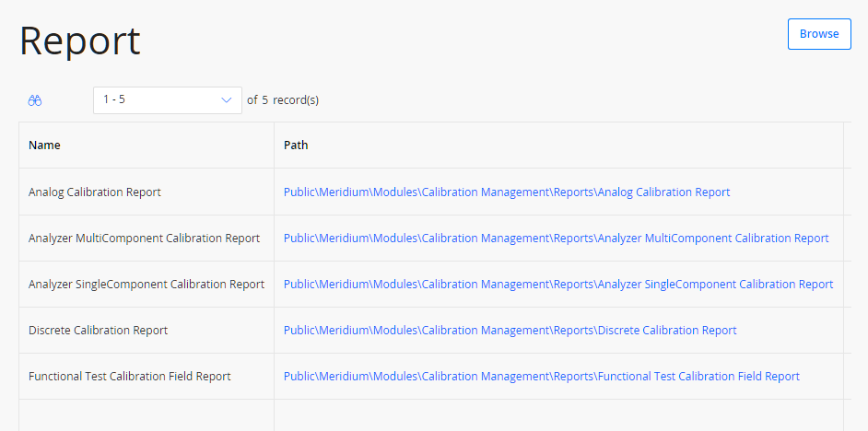The width and height of the screenshot is (868, 431).
Task: Open the Analog Calibration Report path link
Action: point(507,192)
